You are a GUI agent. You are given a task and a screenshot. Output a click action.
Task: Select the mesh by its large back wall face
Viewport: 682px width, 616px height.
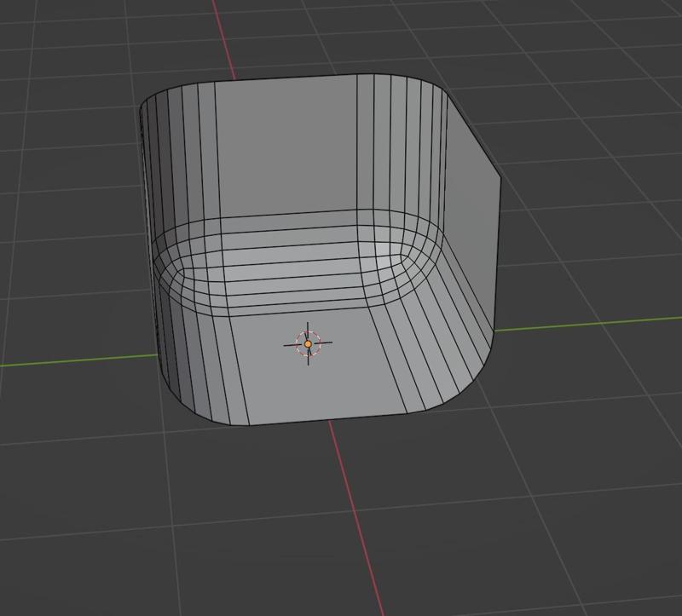(287, 147)
